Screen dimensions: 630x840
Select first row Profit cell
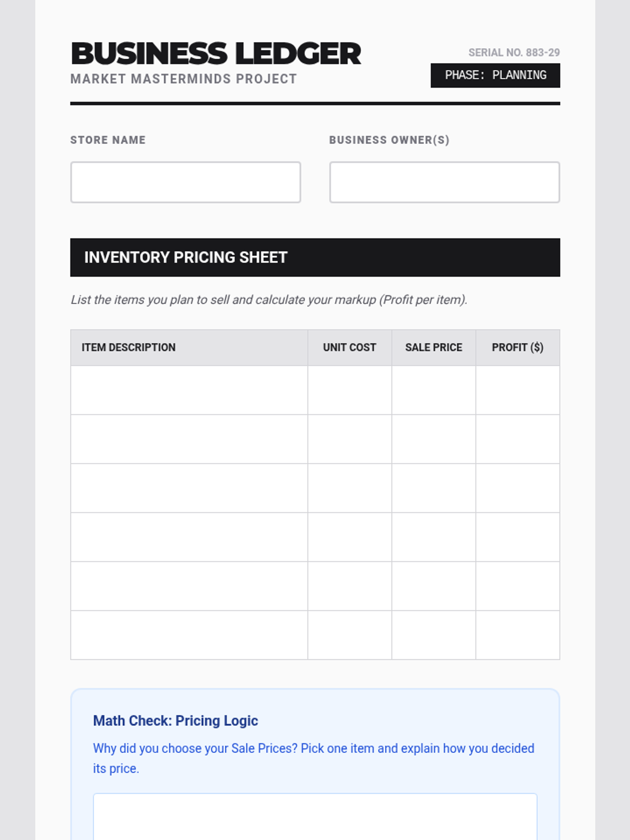518,390
